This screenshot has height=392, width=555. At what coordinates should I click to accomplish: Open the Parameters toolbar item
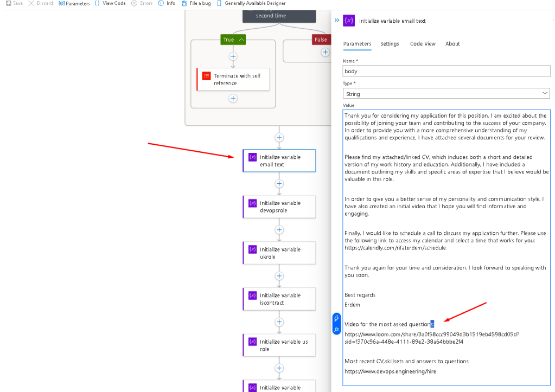74,3
